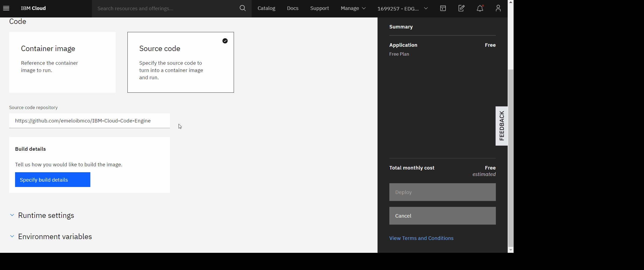644x270 pixels.
Task: Open the user profile icon
Action: pyautogui.click(x=498, y=8)
